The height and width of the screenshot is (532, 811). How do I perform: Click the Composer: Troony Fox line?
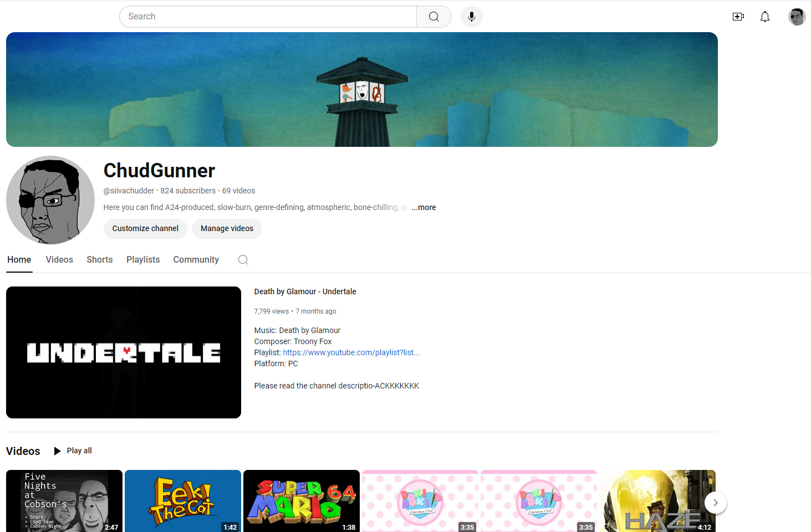coord(293,341)
